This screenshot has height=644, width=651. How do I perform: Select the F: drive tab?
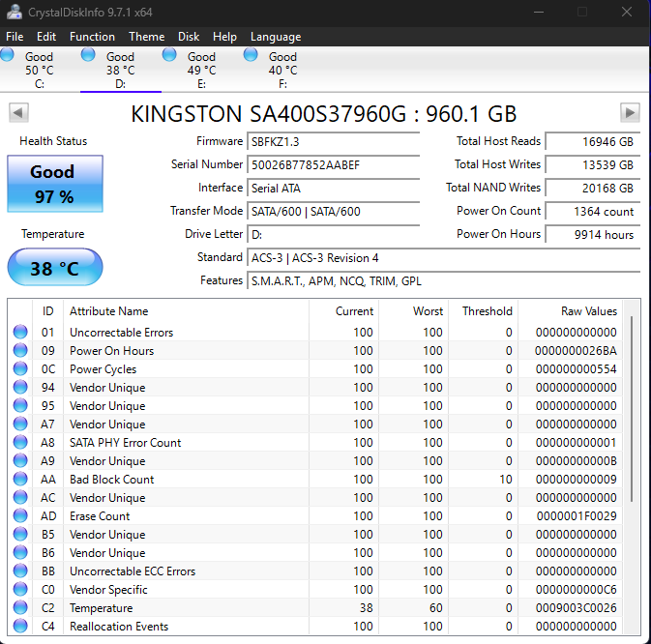pos(282,70)
